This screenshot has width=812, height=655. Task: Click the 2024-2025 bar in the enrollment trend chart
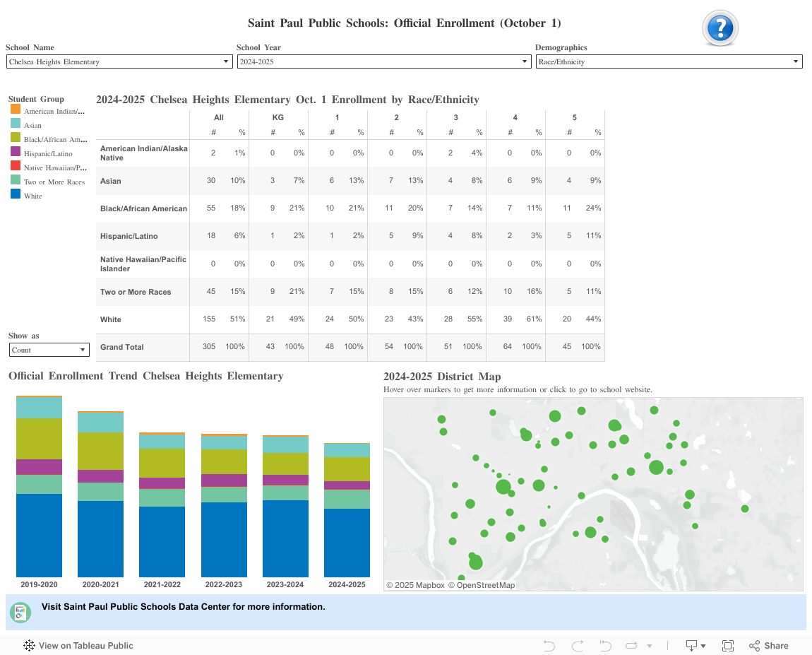pos(347,509)
